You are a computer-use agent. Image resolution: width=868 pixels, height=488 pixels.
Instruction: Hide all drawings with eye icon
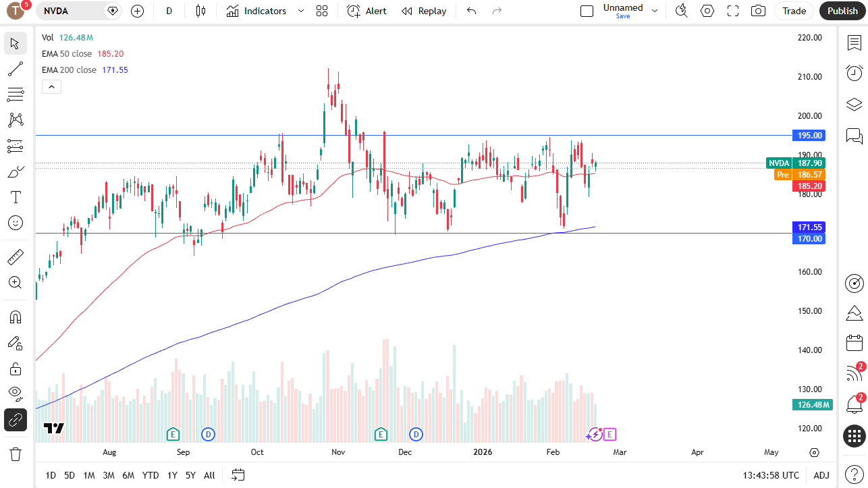(x=16, y=394)
